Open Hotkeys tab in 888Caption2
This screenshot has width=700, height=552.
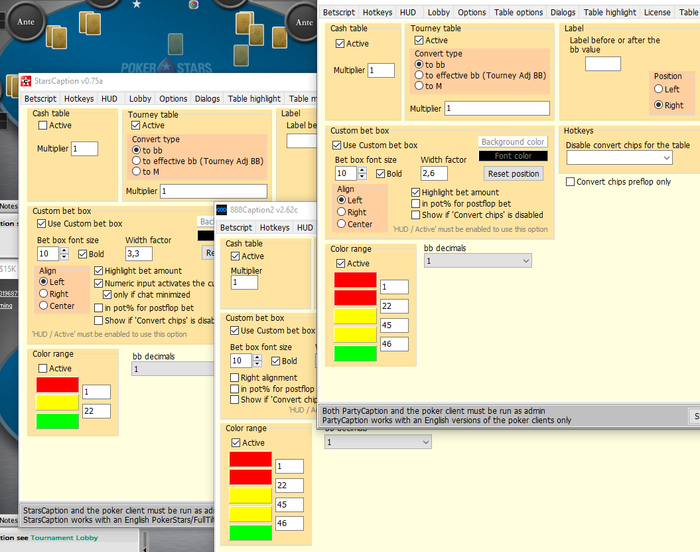[274, 228]
